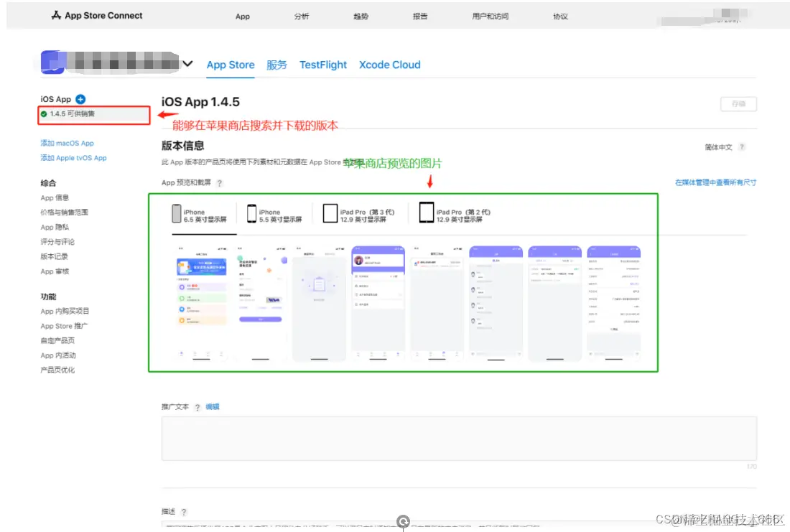790x532 pixels.
Task: Select iPad Pro (第 3 代) 12.9 英寸 tab
Action: coord(358,215)
